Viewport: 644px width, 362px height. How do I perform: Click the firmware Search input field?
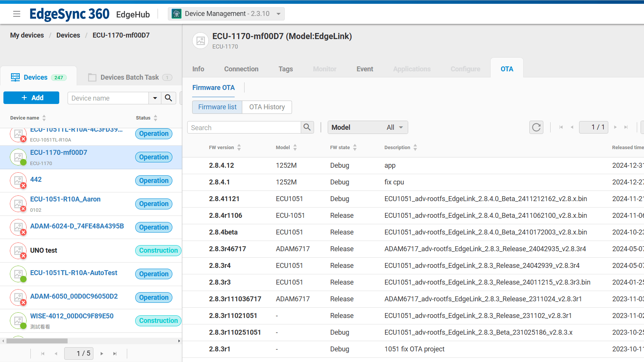(244, 127)
